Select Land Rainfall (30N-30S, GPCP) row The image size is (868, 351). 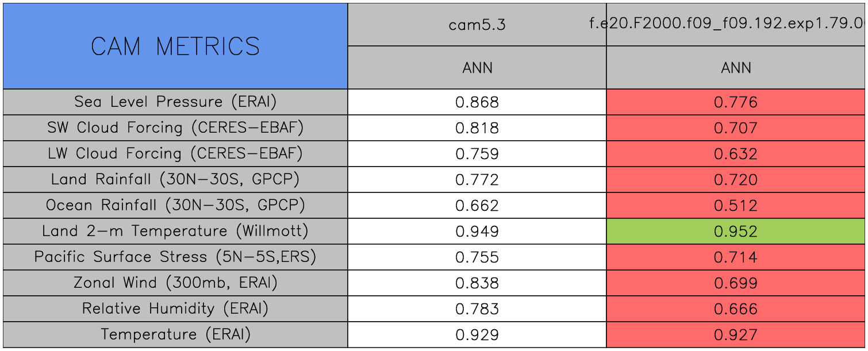pyautogui.click(x=175, y=180)
